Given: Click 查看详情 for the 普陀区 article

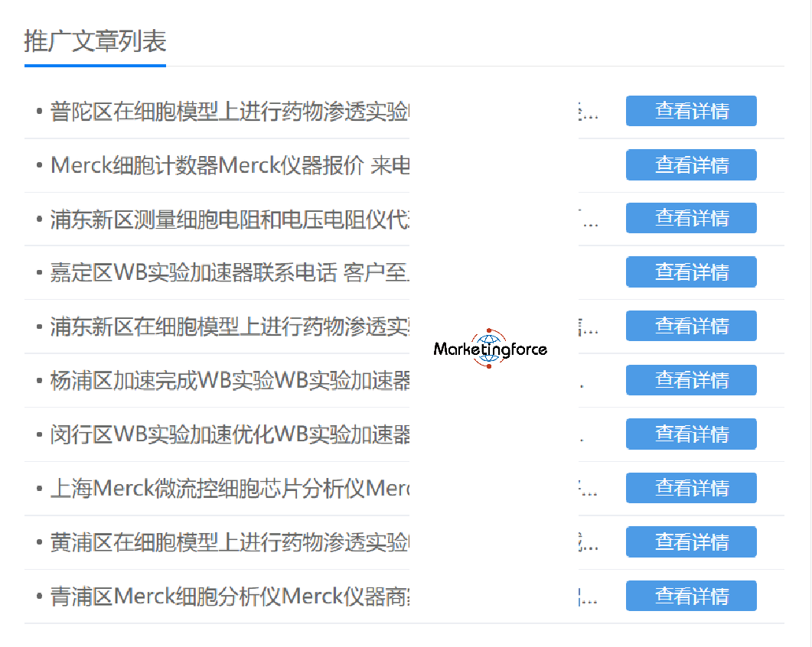Looking at the screenshot, I should tap(691, 111).
